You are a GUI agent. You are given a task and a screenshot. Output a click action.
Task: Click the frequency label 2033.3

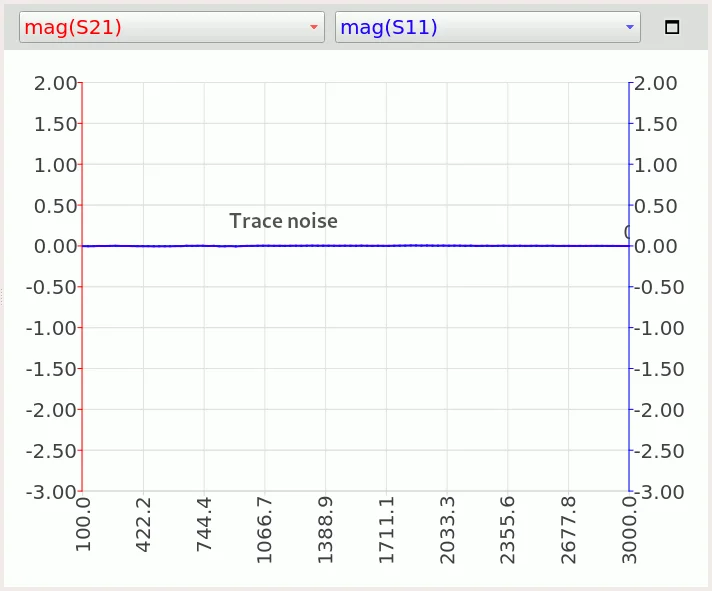(x=447, y=530)
